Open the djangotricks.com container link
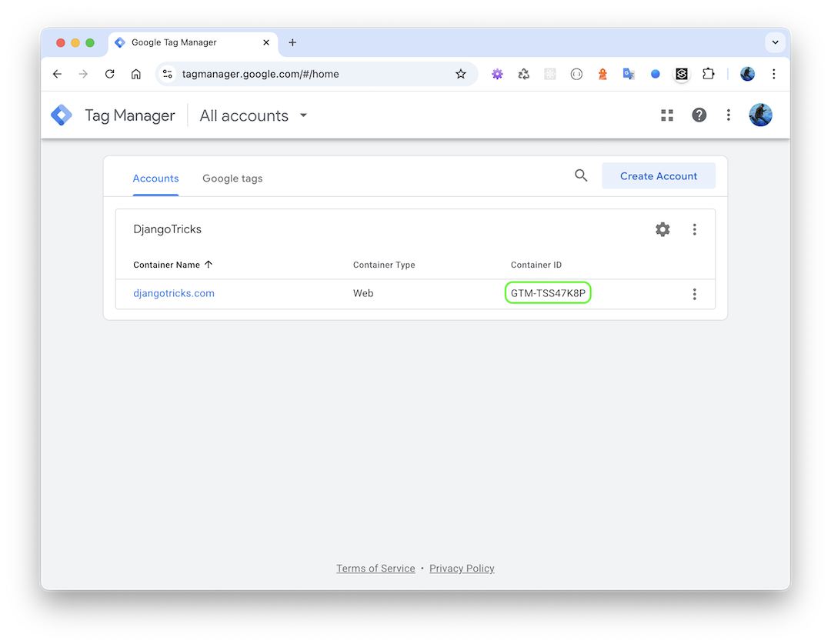Screen dimensions: 831x644 tap(174, 293)
